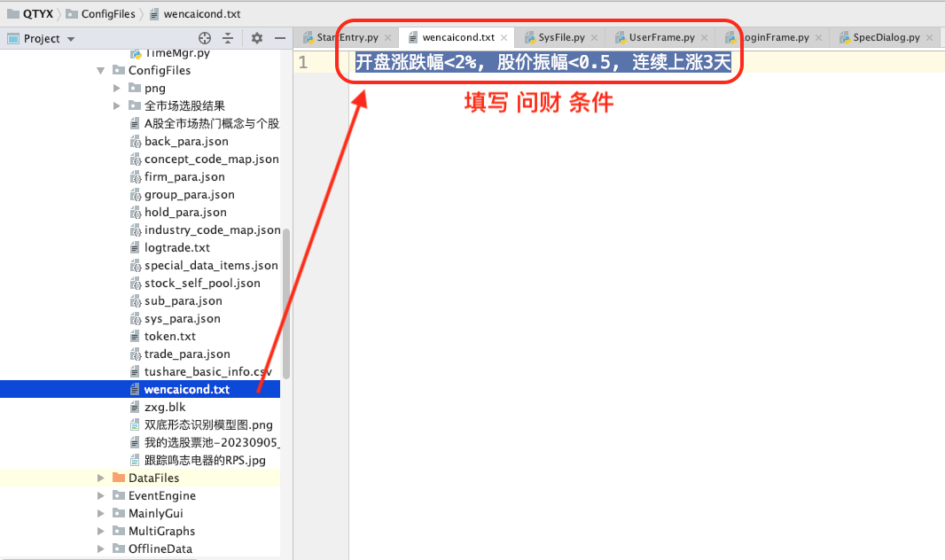Click wencaicond.txt in the breadcrumb bar

pos(195,13)
